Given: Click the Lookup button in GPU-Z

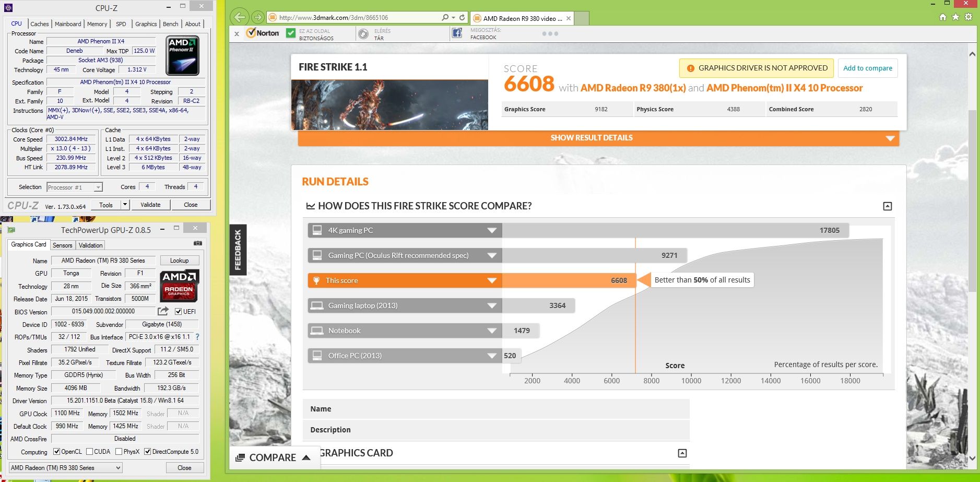Looking at the screenshot, I should (179, 261).
